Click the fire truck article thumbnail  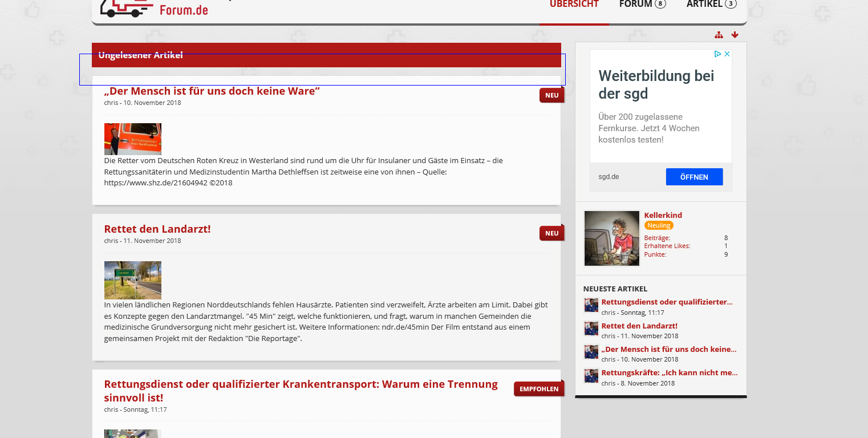click(x=132, y=139)
